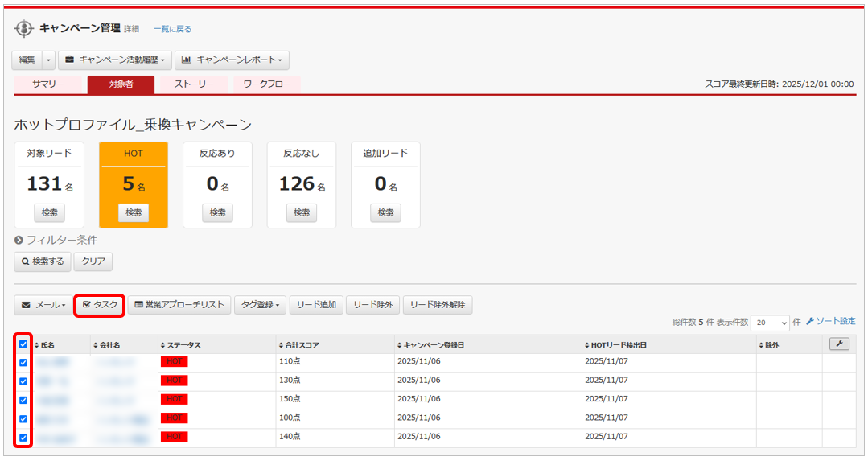The width and height of the screenshot is (868, 461).
Task: Open ソート設定 sort settings
Action: [x=830, y=321]
